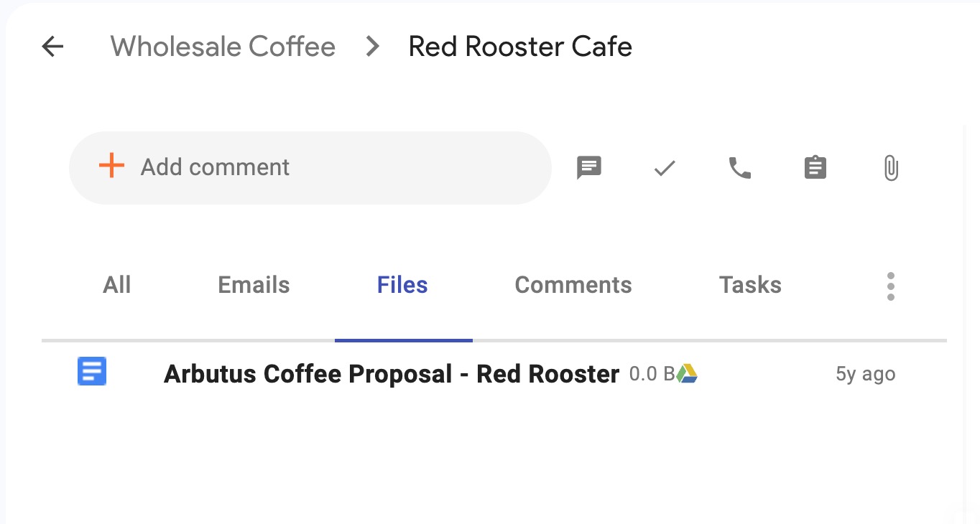Open the Tasks tab
The width and height of the screenshot is (980, 524).
coord(750,285)
